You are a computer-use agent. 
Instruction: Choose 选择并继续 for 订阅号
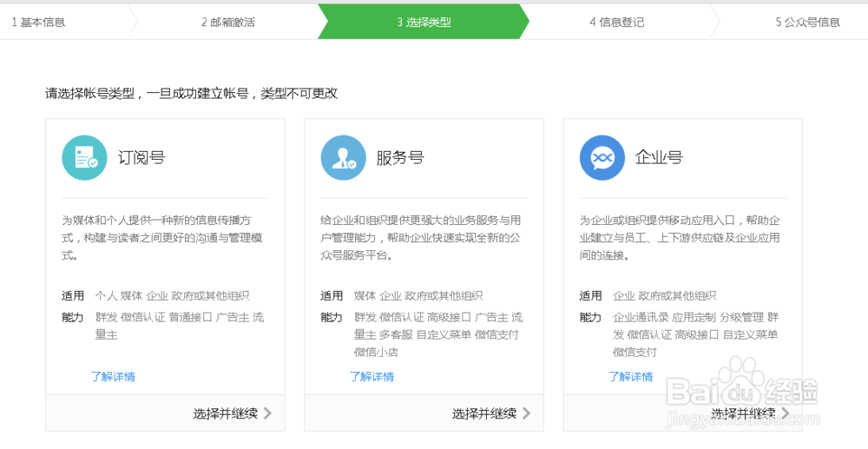pos(226,413)
